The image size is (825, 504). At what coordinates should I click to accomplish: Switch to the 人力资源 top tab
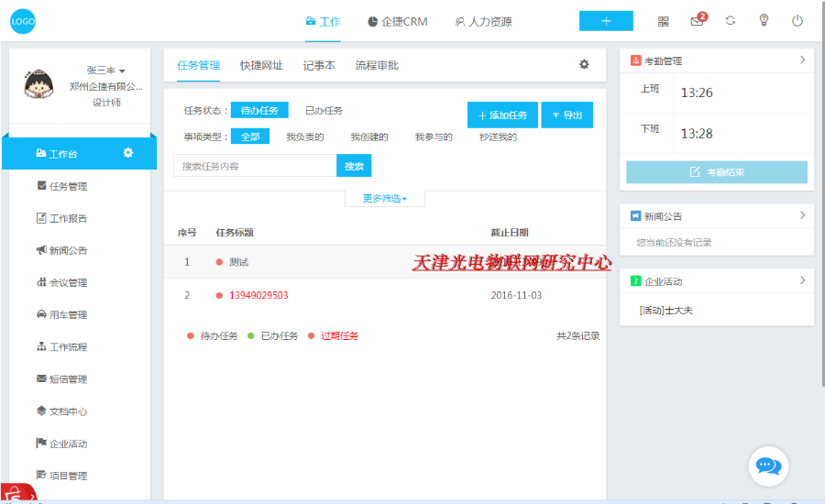[483, 22]
